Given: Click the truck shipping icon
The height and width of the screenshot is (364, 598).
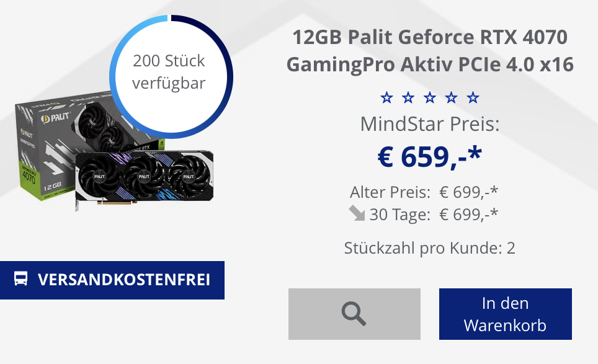Looking at the screenshot, I should (20, 278).
